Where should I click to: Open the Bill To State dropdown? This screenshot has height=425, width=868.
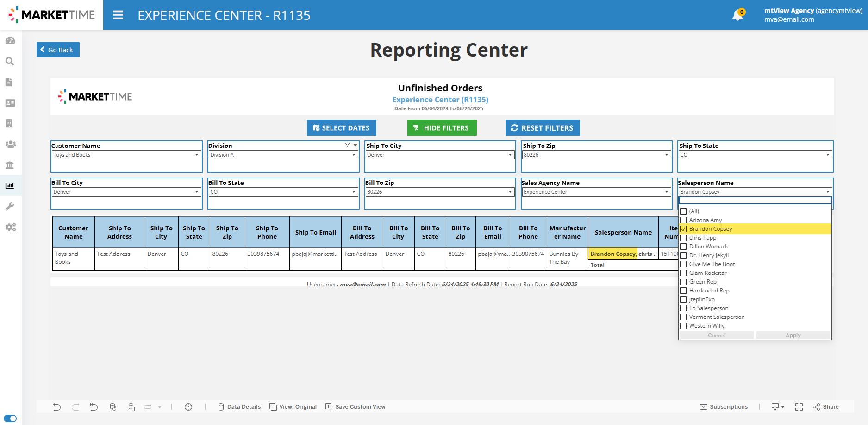pyautogui.click(x=283, y=192)
